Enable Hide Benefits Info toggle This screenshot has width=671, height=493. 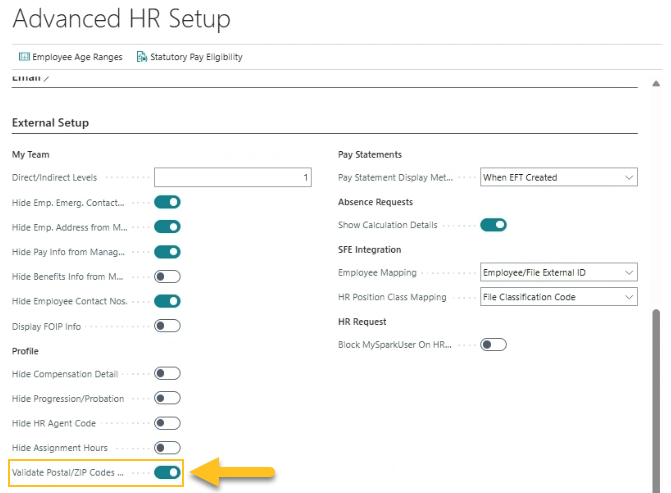click(167, 276)
